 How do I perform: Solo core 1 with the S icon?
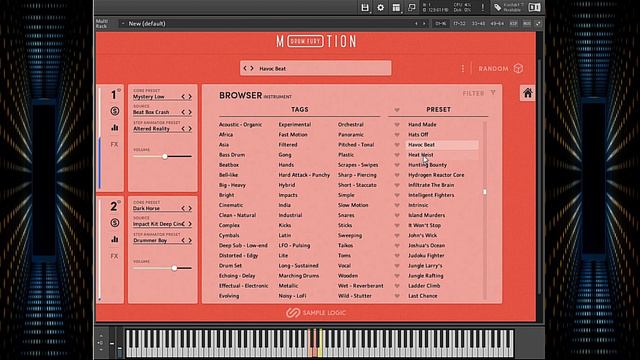115,111
